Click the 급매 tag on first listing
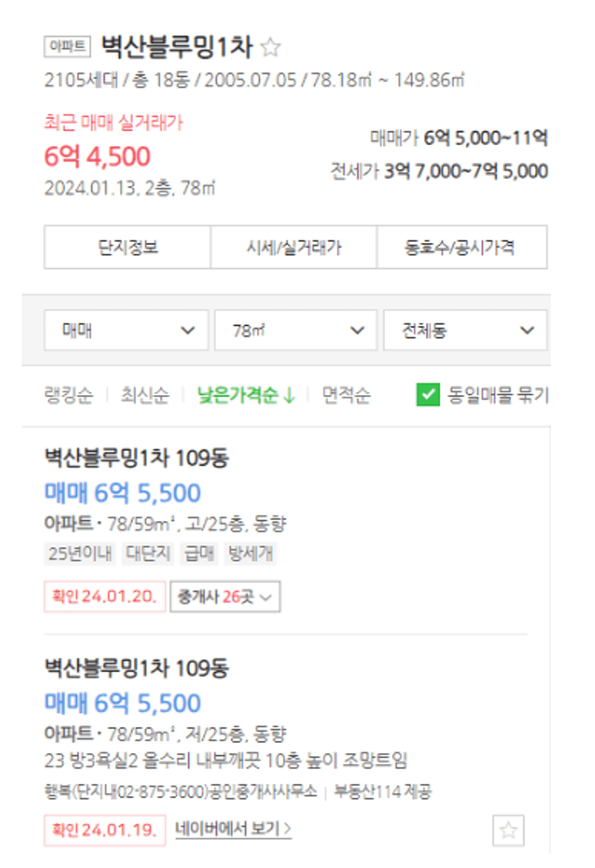Screen dimensions: 595x868 coord(199,554)
